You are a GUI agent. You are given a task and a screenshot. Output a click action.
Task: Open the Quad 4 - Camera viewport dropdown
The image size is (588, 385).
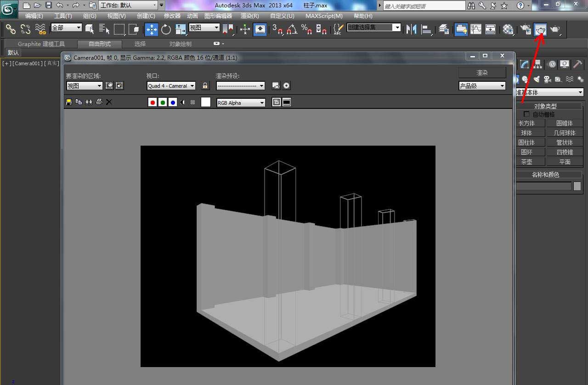171,86
